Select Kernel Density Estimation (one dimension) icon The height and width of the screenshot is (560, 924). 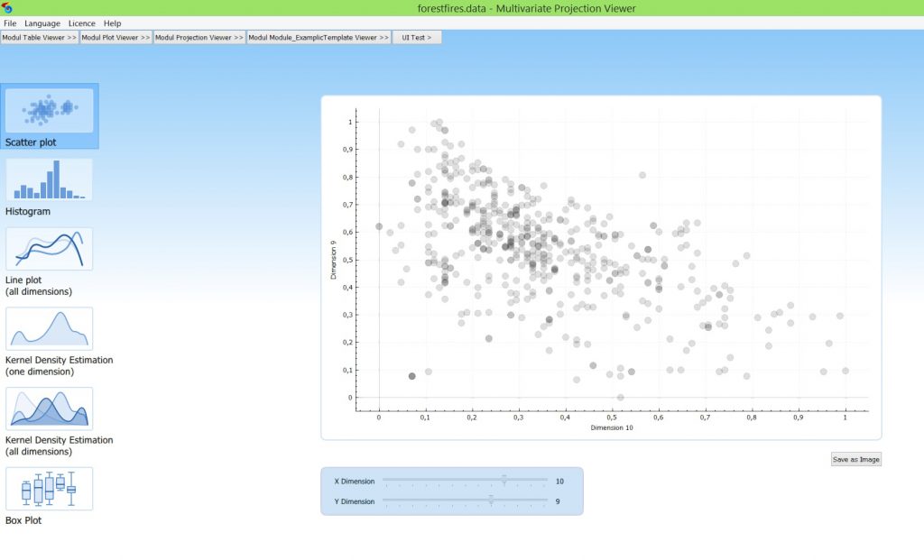pos(50,328)
